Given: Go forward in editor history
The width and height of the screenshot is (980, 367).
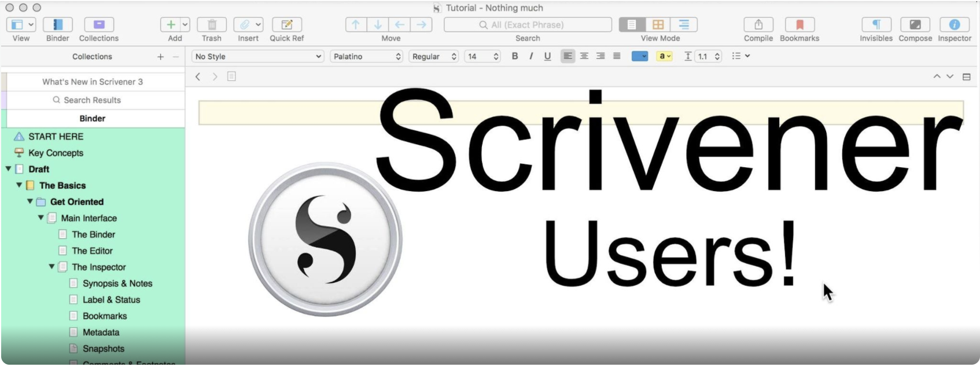Looking at the screenshot, I should click(215, 76).
